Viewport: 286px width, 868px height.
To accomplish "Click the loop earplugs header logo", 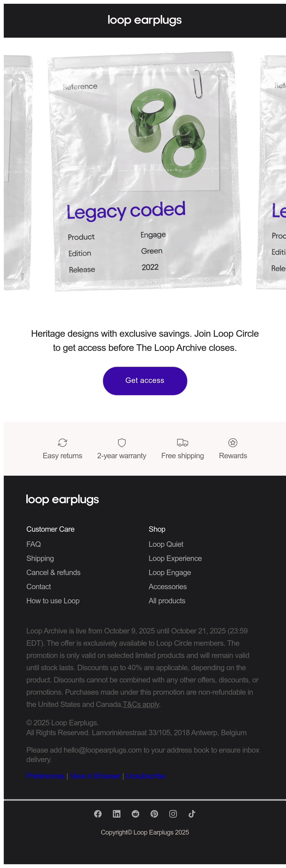I will pos(145,20).
